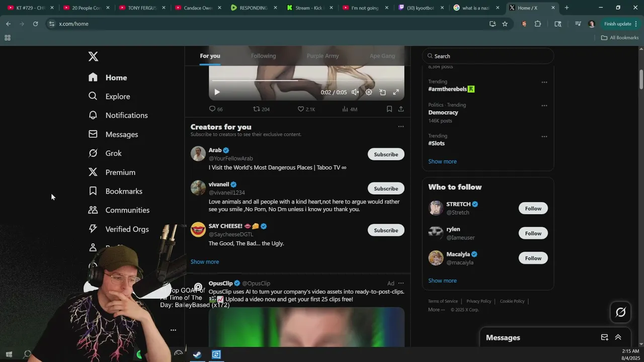Compose a new message in Messages drawer
Screen dimensions: 644x362
[605, 337]
